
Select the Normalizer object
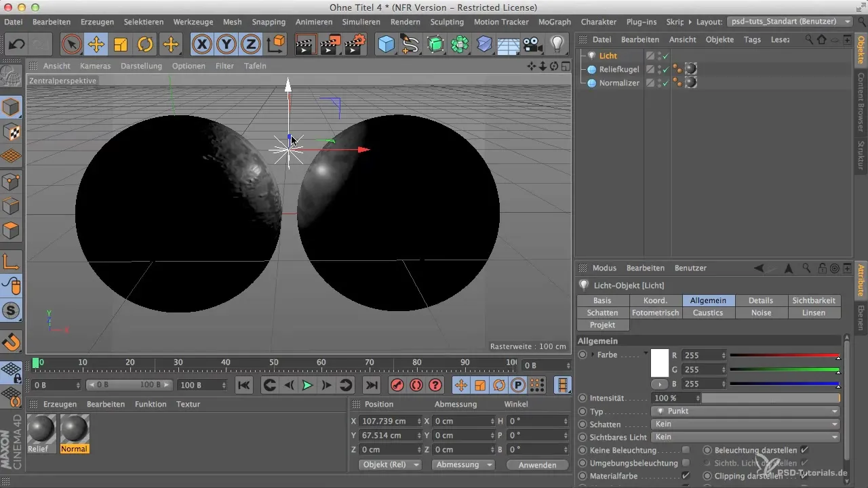pyautogui.click(x=620, y=83)
